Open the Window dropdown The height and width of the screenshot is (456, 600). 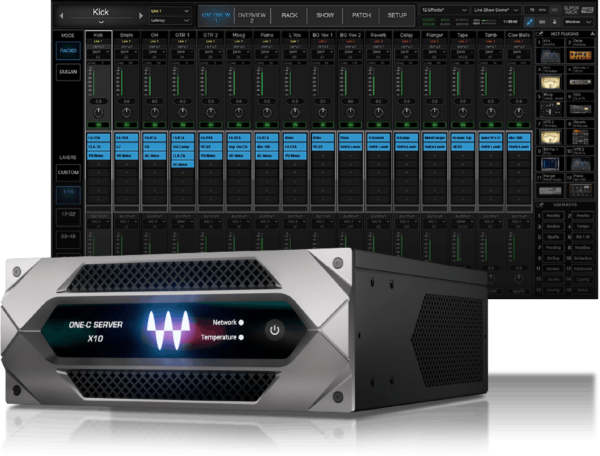(x=578, y=22)
